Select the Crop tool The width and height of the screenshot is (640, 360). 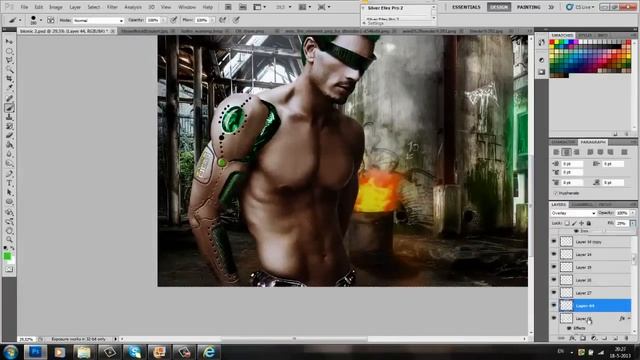pos(9,78)
